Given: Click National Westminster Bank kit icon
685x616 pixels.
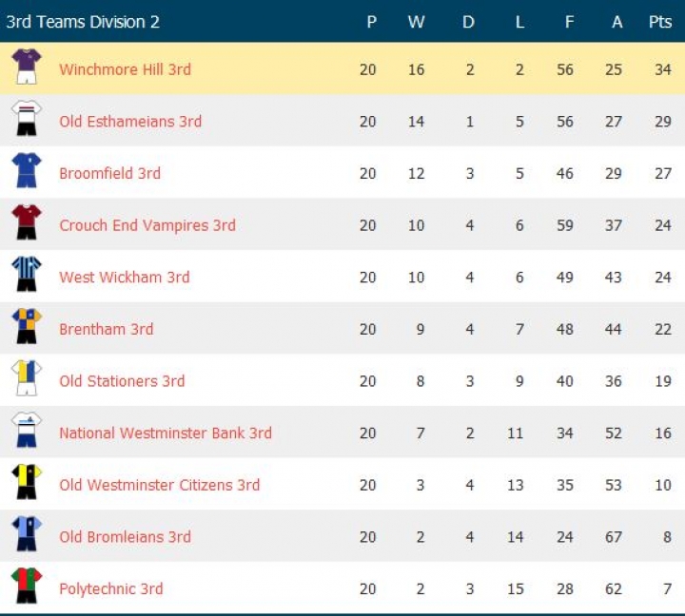Looking at the screenshot, I should coord(27,431).
